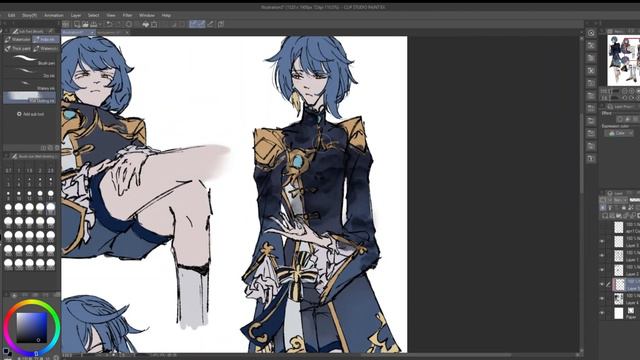Click the Open file icon in command bar
Screen dimensions: 640x360
tap(85, 24)
